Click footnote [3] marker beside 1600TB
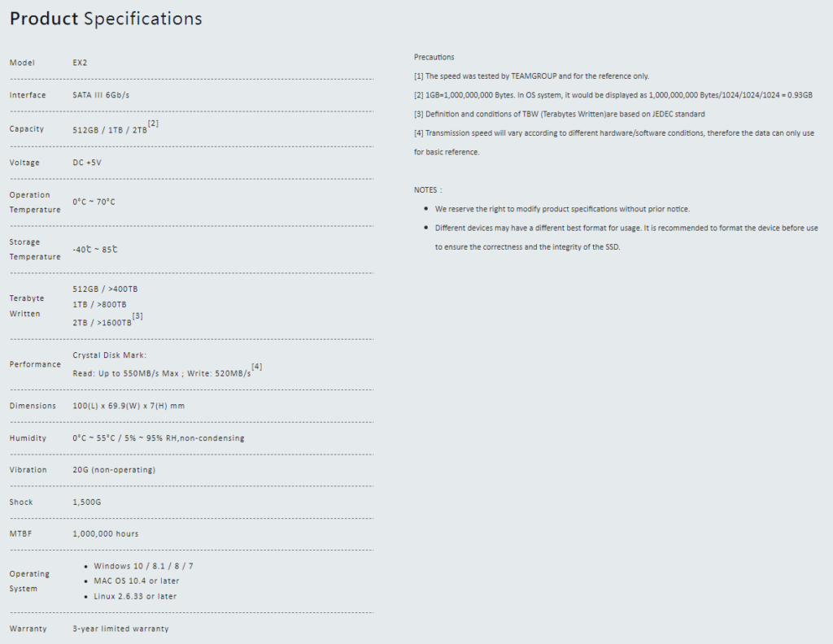Image resolution: width=833 pixels, height=644 pixels. pyautogui.click(x=137, y=316)
